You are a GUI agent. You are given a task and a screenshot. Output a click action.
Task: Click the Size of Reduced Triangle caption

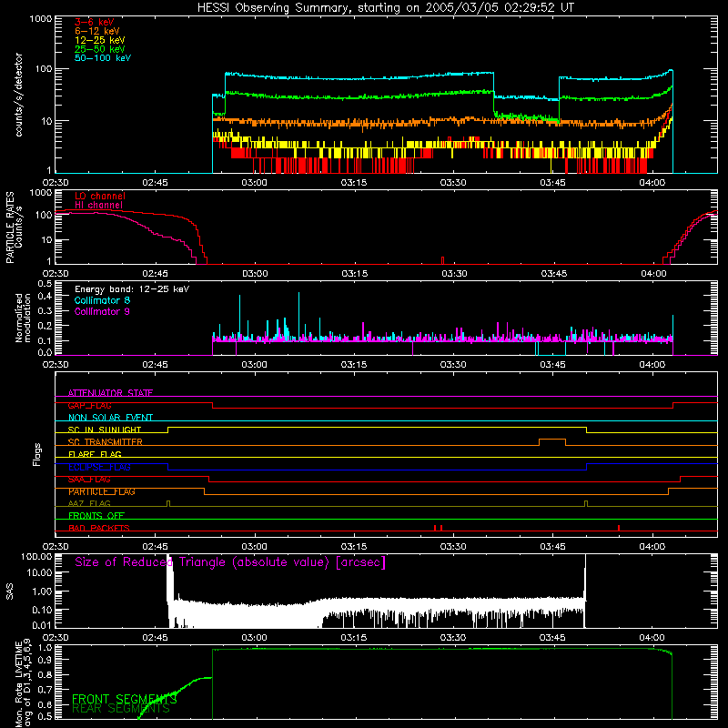coord(230,562)
